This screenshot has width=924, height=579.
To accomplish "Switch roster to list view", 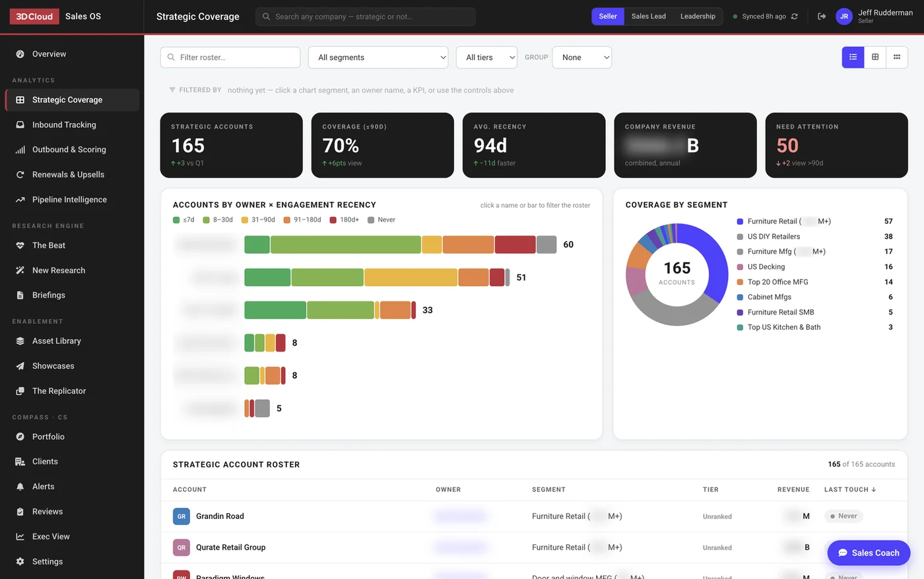I will tap(853, 57).
